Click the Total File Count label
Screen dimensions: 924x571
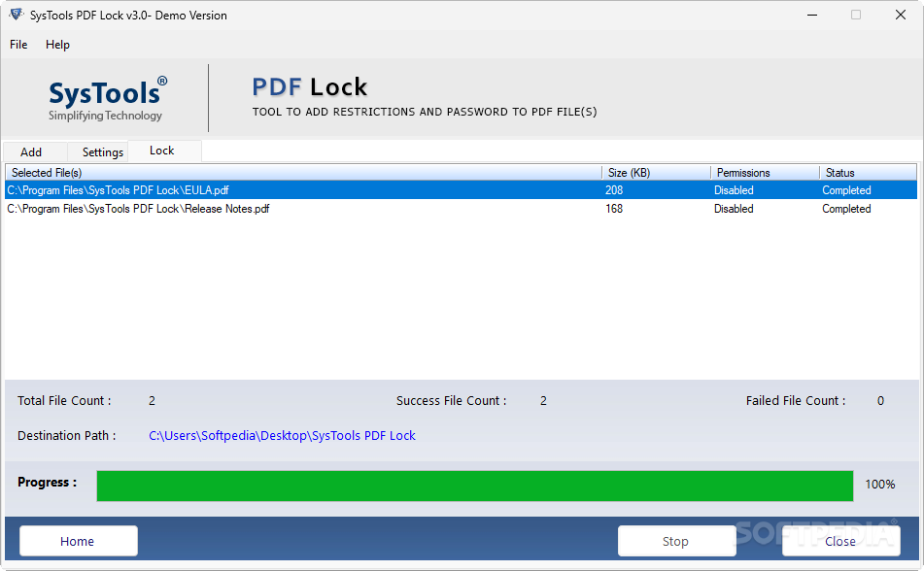click(64, 401)
